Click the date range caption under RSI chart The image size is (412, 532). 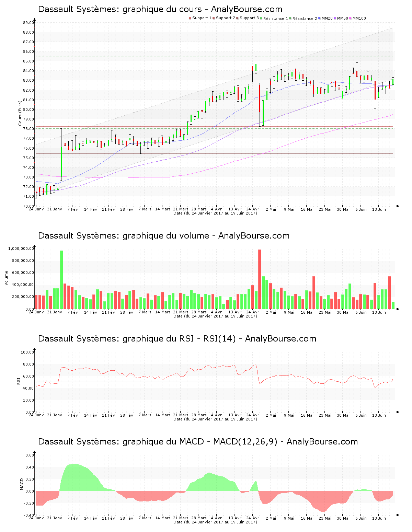(215, 419)
